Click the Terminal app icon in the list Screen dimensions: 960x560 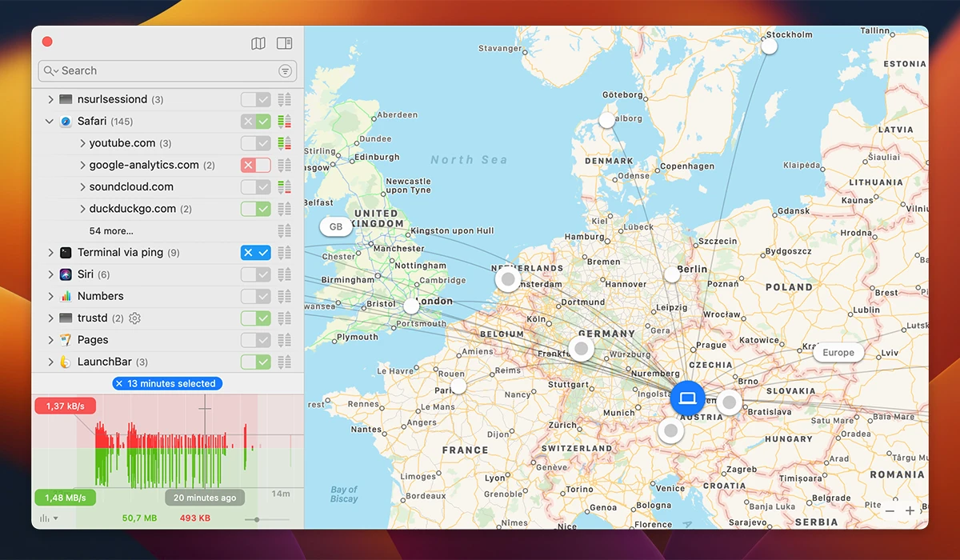tap(65, 252)
